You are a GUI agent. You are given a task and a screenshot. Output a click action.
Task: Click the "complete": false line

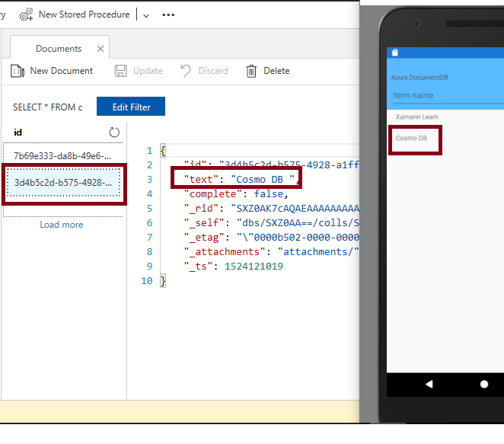[x=236, y=194]
